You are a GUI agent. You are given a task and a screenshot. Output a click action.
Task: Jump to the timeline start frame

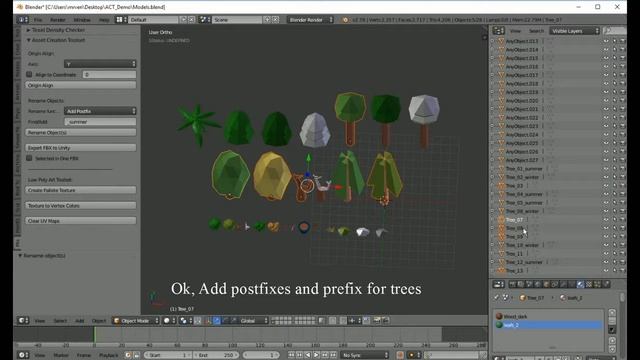(x=291, y=355)
